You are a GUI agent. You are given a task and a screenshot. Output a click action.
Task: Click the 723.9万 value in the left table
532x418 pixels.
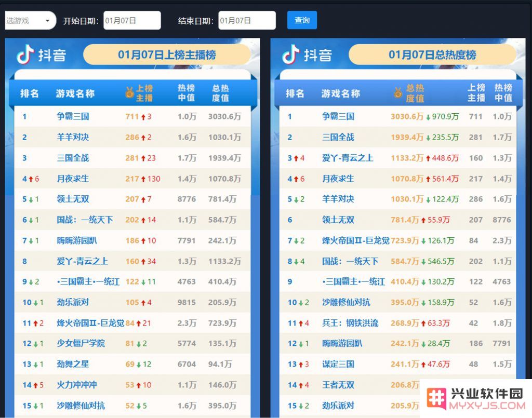222,323
